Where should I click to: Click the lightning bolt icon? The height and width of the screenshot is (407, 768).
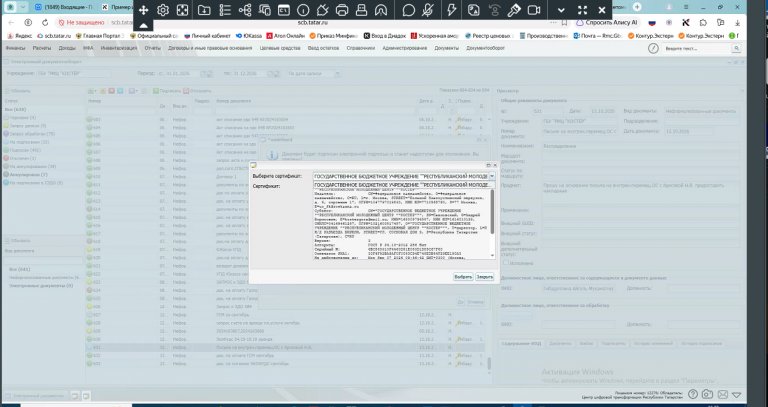click(452, 10)
